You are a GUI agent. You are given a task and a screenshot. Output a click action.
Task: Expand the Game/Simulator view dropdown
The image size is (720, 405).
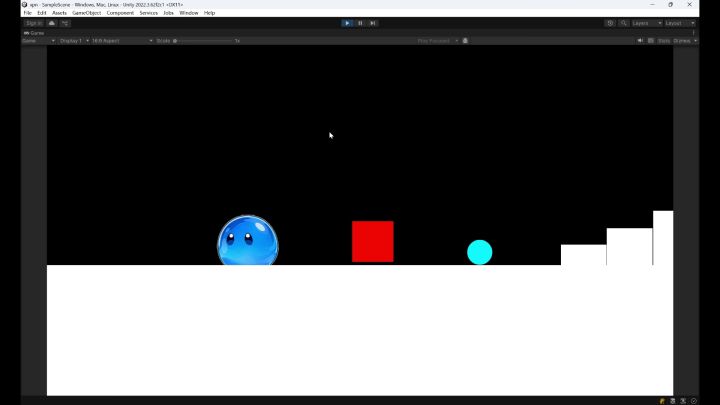point(39,41)
